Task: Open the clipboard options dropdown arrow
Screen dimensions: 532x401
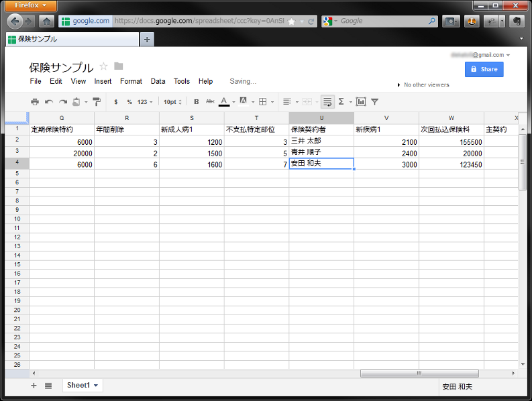Action: 86,102
